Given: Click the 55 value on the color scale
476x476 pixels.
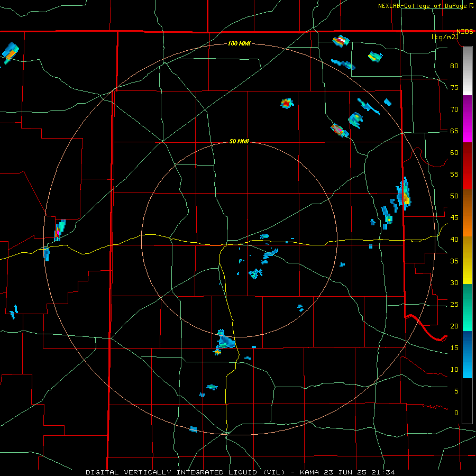Looking at the screenshot, I should (x=454, y=174).
